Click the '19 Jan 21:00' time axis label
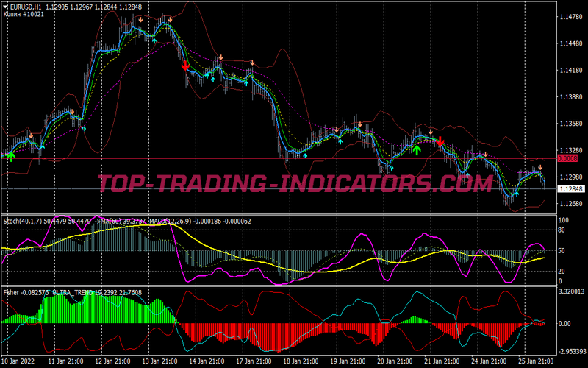Screen dimensions: 588x368 click(x=348, y=361)
